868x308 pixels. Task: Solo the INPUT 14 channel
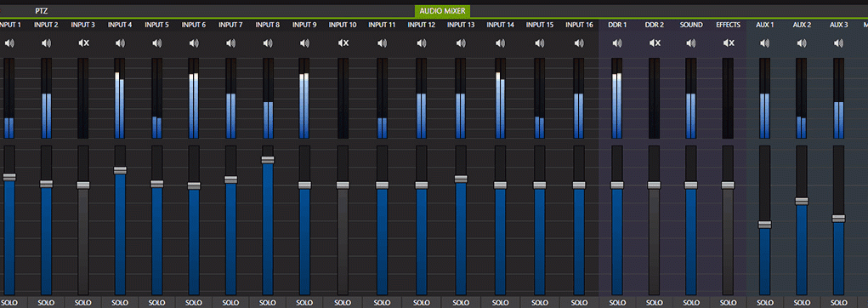pyautogui.click(x=501, y=302)
